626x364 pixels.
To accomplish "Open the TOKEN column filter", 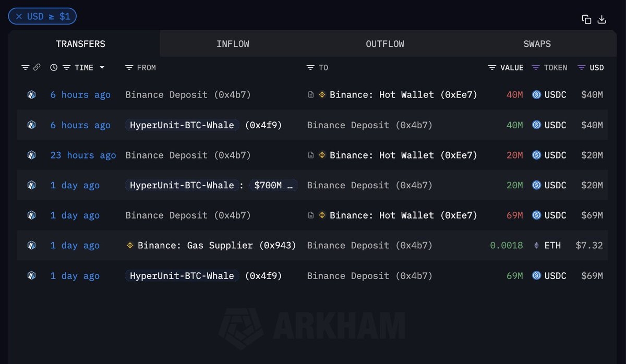I will click(536, 67).
